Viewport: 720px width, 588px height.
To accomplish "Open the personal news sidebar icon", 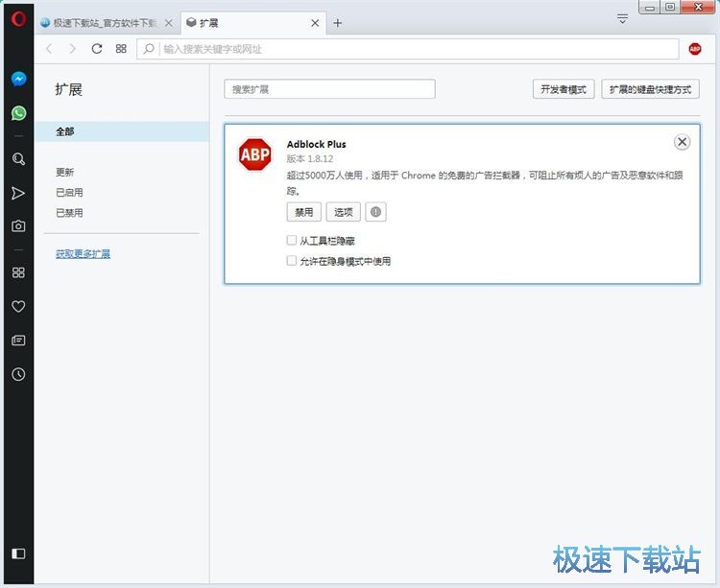I will tap(18, 341).
